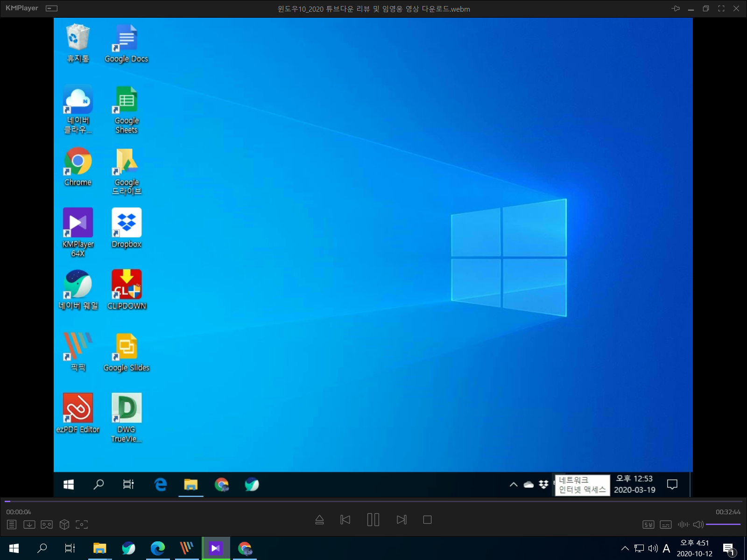Click the download icon in KMPlayer controls
Viewport: 747px width, 560px height.
point(29,525)
